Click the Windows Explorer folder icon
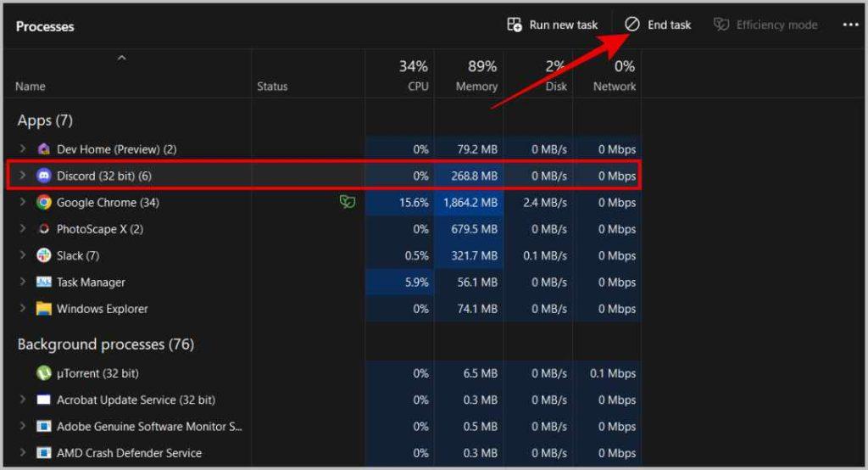This screenshot has width=868, height=470. tap(44, 309)
